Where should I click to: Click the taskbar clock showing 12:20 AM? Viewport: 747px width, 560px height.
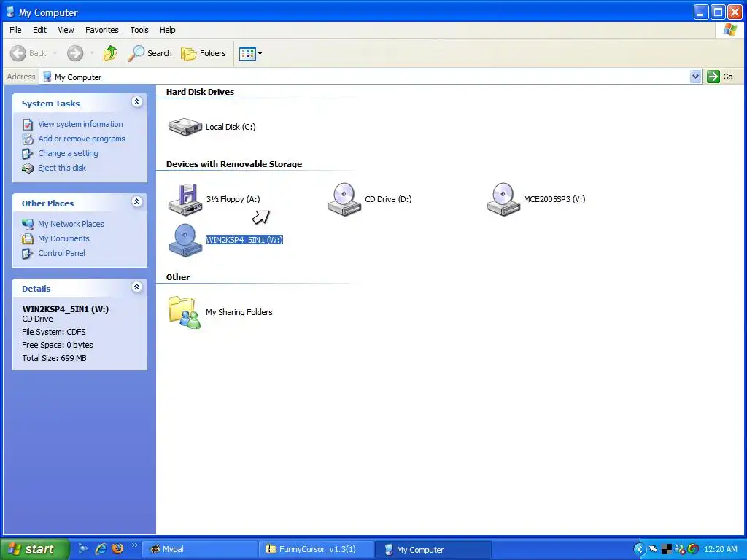[721, 550]
